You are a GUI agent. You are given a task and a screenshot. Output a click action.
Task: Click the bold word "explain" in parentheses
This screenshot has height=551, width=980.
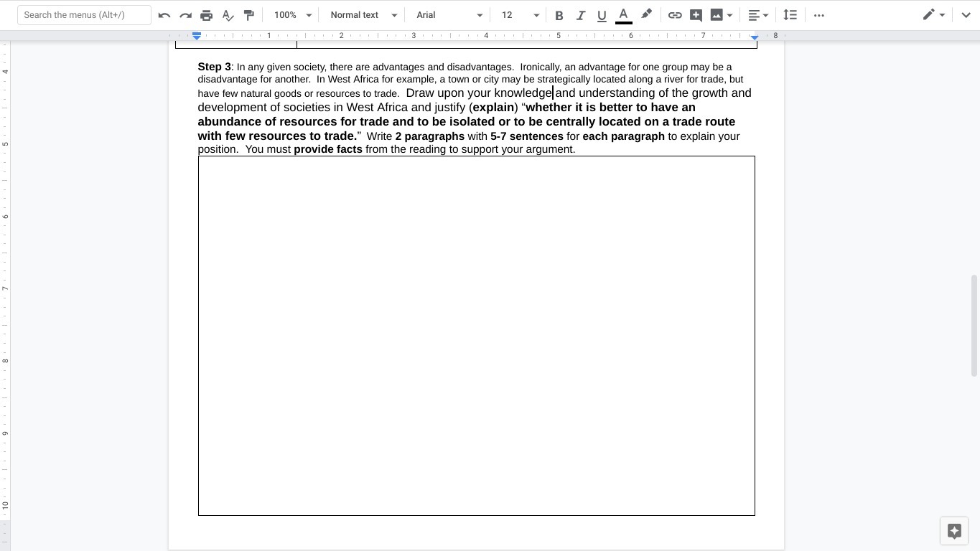pos(494,108)
